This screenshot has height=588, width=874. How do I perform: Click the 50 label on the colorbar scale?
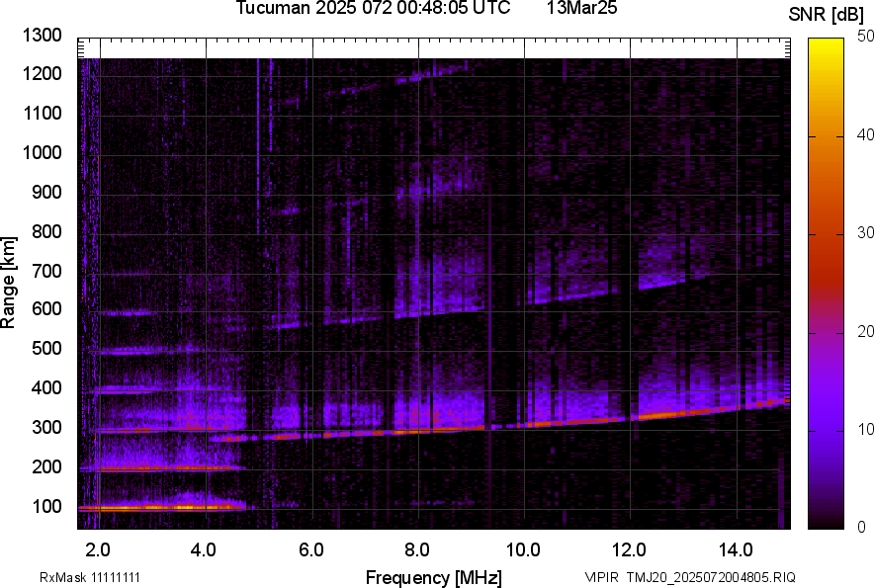coord(866,36)
